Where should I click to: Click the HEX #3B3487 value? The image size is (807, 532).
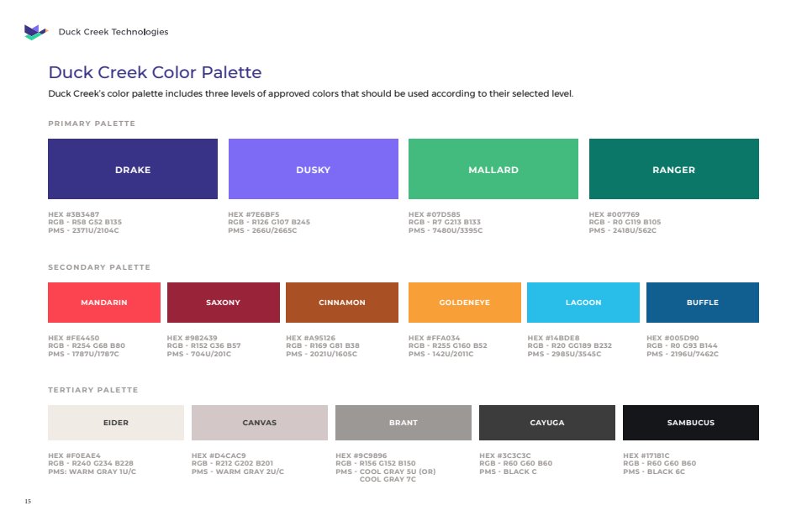click(74, 214)
